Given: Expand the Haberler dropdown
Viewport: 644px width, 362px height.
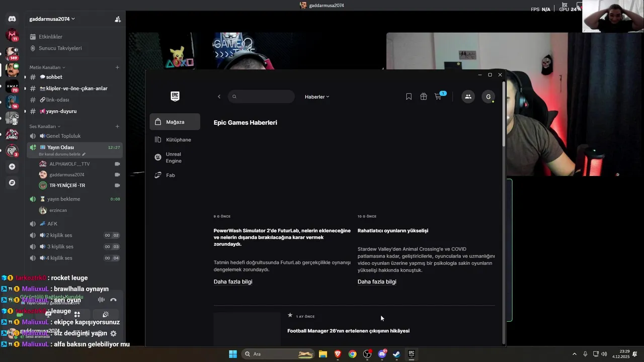Looking at the screenshot, I should click(x=317, y=97).
